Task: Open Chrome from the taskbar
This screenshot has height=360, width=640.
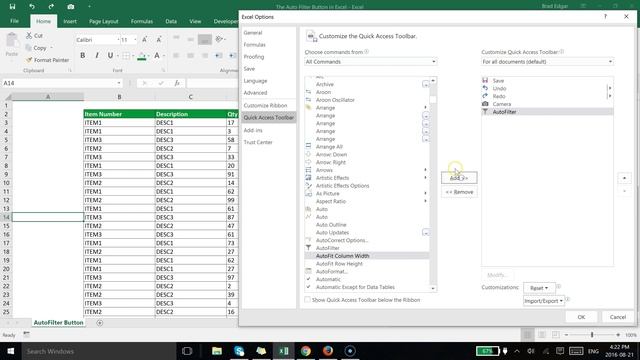Action: (x=306, y=351)
